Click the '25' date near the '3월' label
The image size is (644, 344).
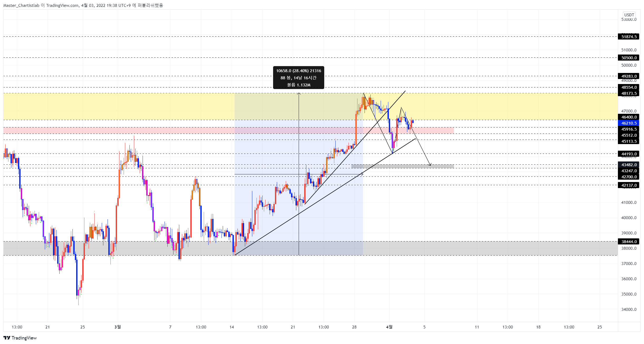pos(83,327)
